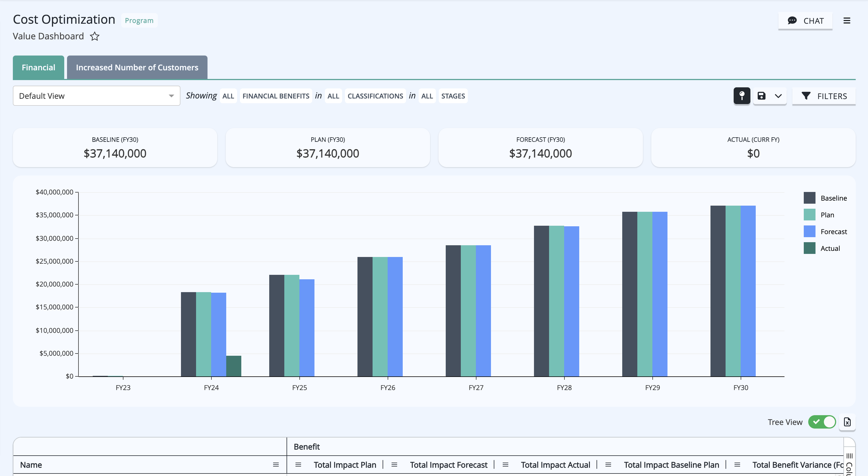Click the Cost Optimization title
Viewport: 868px width, 476px height.
64,20
